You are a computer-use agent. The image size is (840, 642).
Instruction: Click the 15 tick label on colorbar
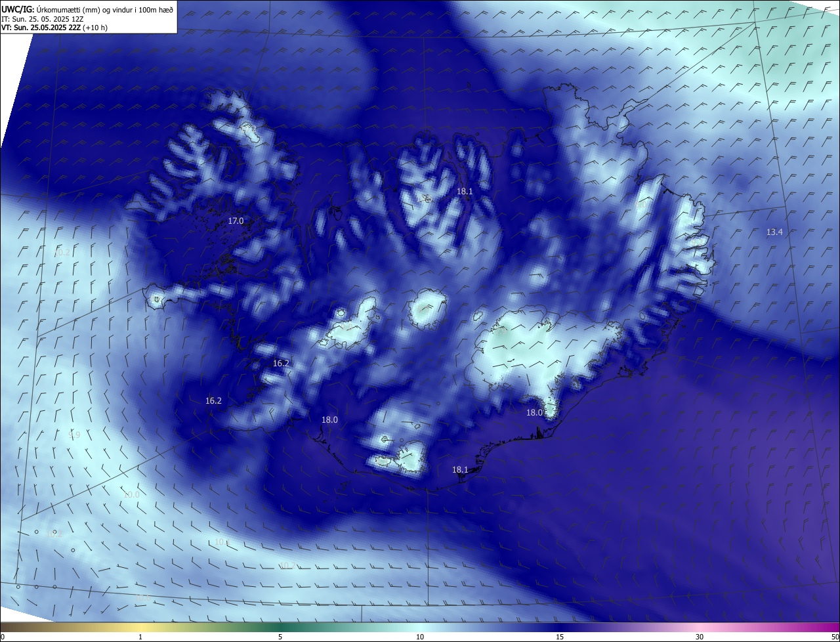[x=560, y=637]
